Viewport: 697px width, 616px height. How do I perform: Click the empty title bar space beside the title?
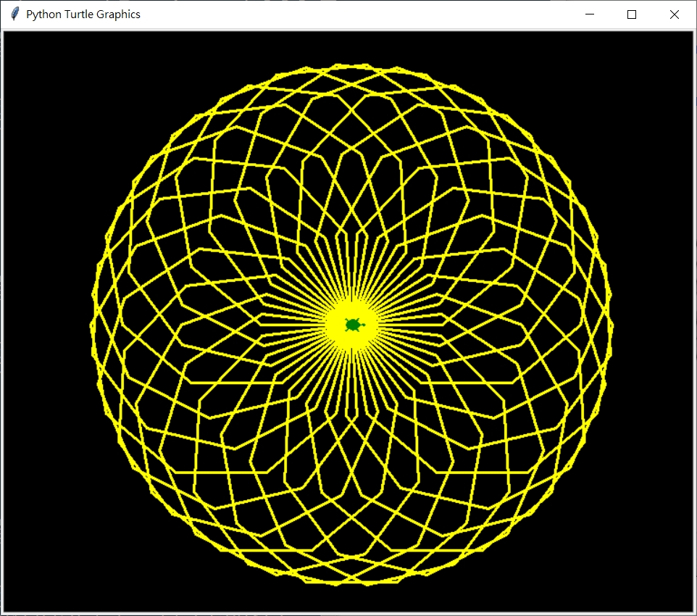coord(362,14)
